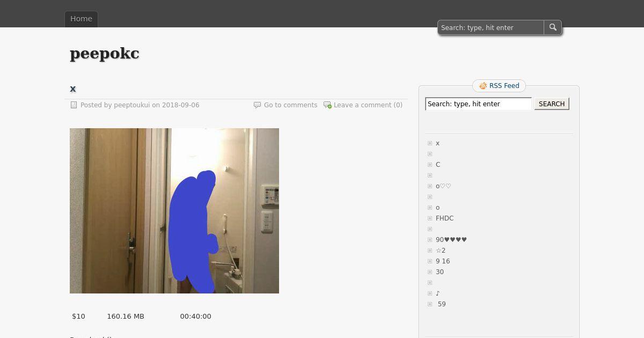
Task: Select the "00:40:00" duration text
Action: click(x=195, y=317)
